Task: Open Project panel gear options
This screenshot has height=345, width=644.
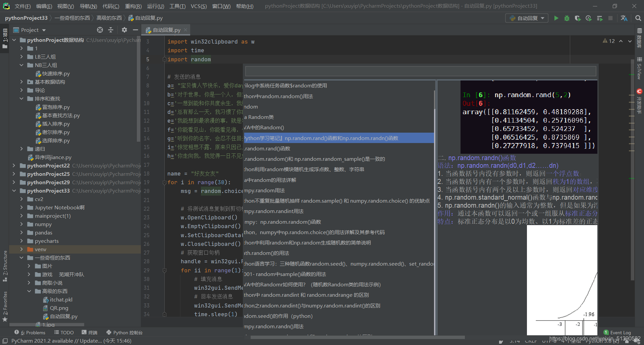Action: pos(124,30)
